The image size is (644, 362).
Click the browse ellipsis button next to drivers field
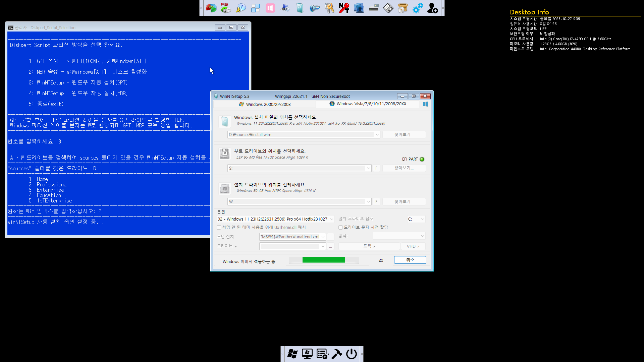[331, 246]
